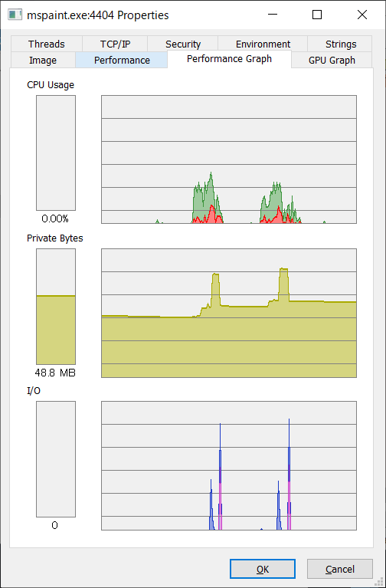Open the Strings tab
Viewport: 386px width, 588px height.
coord(340,44)
